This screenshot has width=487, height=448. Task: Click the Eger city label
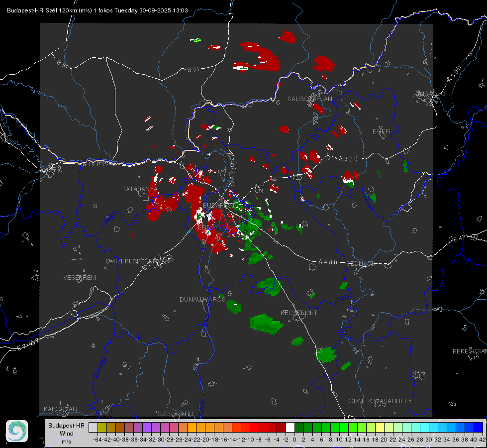381,131
